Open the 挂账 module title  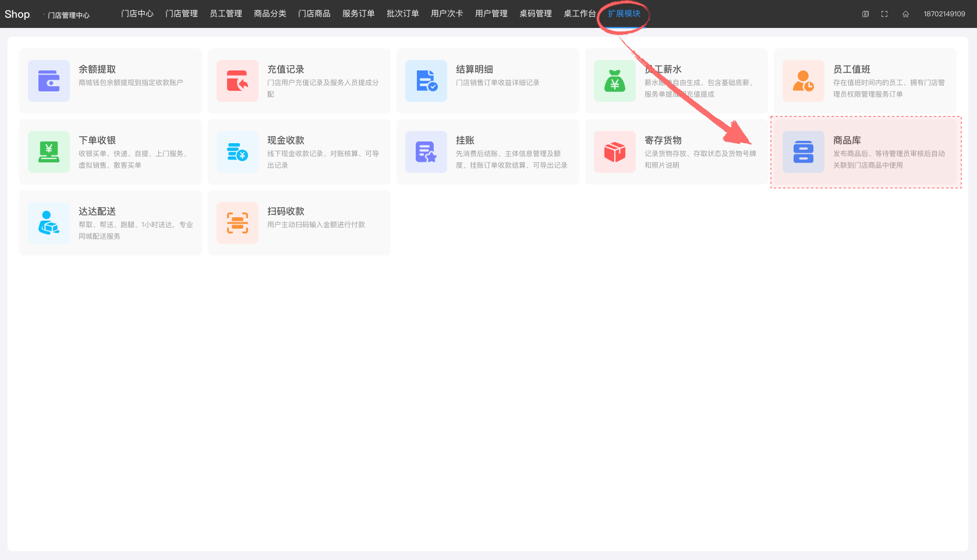465,140
